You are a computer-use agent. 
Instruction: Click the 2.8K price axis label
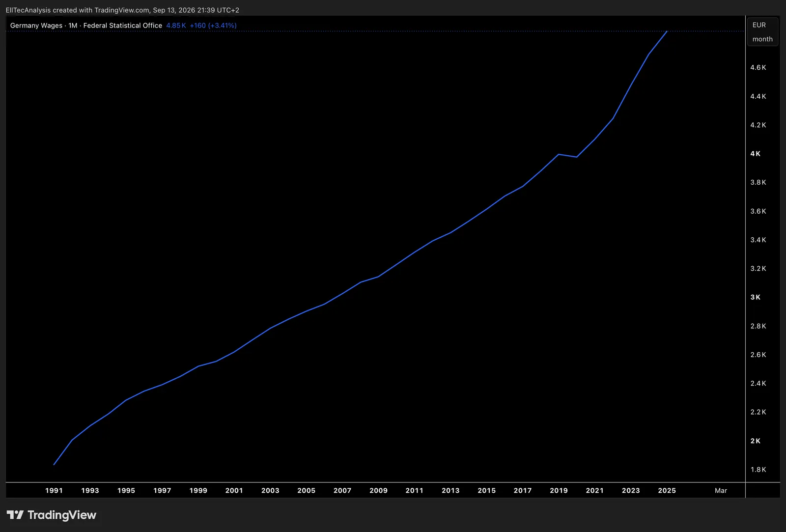pyautogui.click(x=758, y=326)
